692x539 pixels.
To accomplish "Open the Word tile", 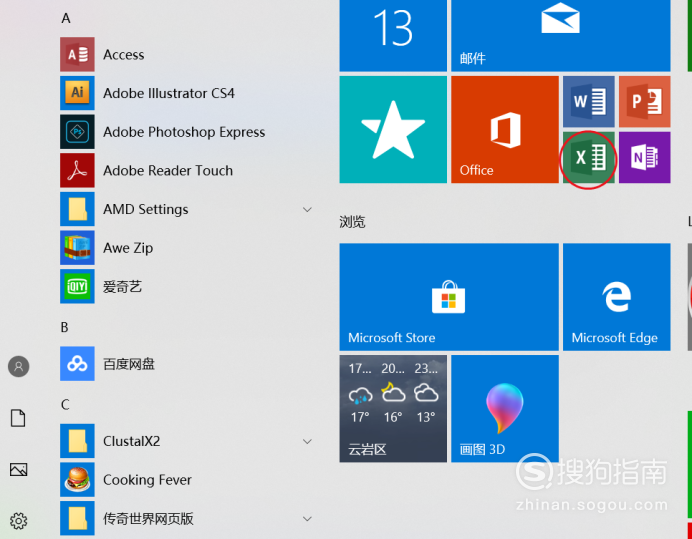I will pyautogui.click(x=589, y=102).
